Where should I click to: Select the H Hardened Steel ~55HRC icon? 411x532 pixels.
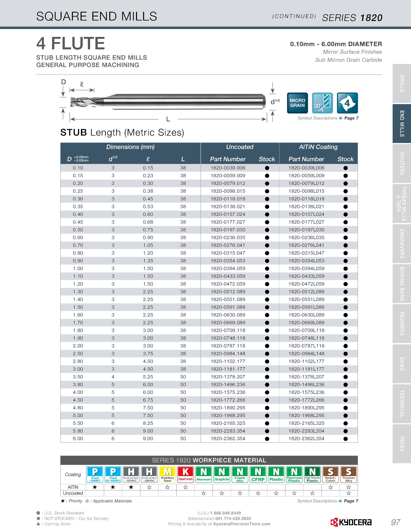(x=131, y=474)
